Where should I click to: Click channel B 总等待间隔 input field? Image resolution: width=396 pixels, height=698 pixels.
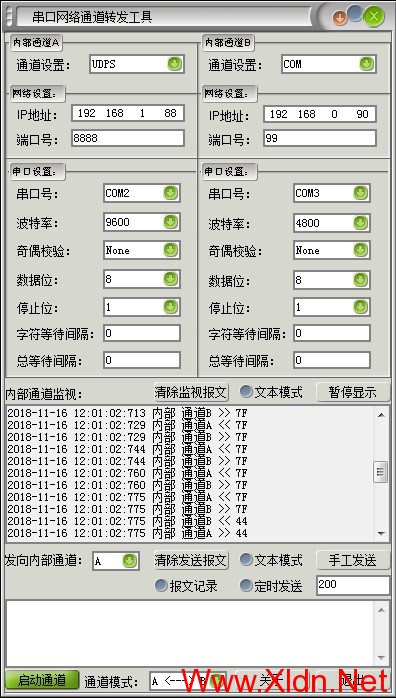331,360
